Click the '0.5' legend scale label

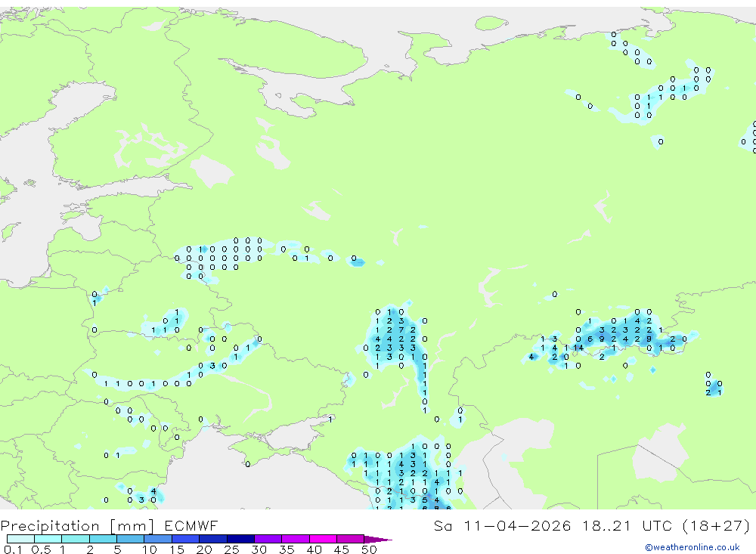(x=41, y=549)
